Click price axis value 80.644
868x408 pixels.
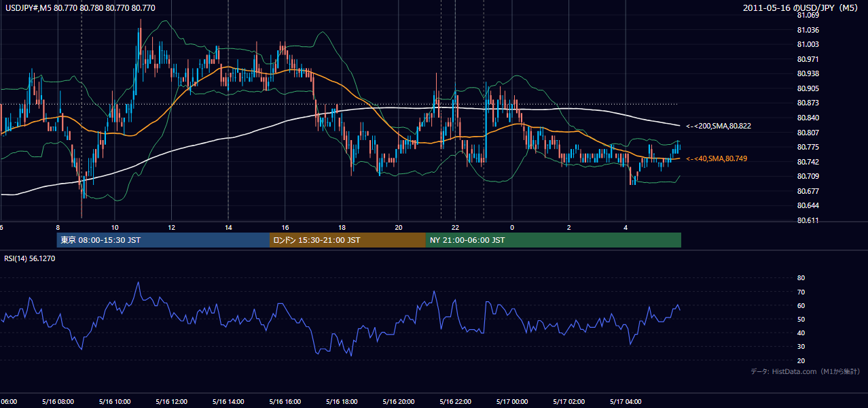click(808, 205)
